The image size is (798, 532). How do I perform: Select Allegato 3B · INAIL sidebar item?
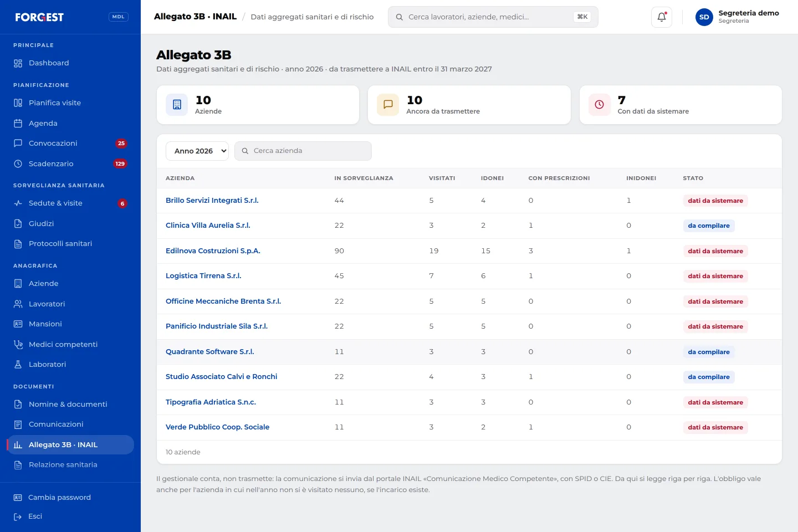pos(70,445)
